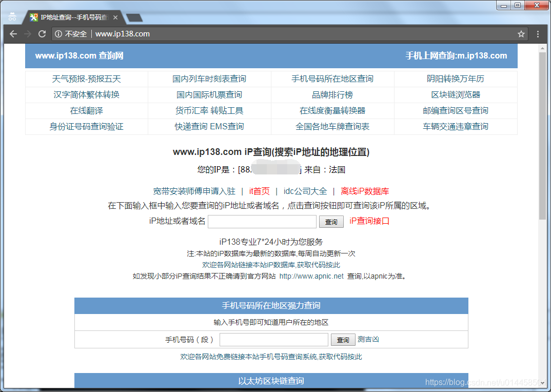
Task: Open 全国各地车牌查询表 link
Action: [x=332, y=127]
